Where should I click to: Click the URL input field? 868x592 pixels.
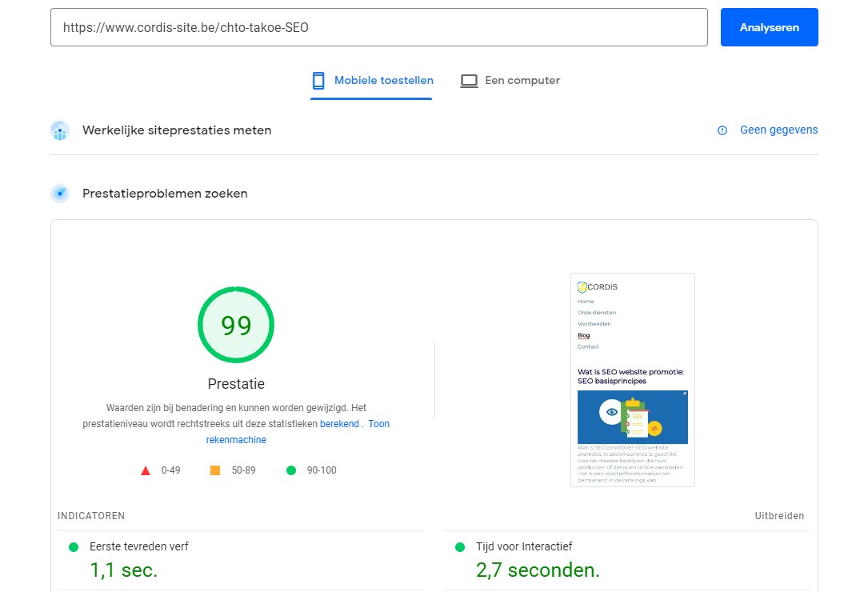[x=378, y=27]
